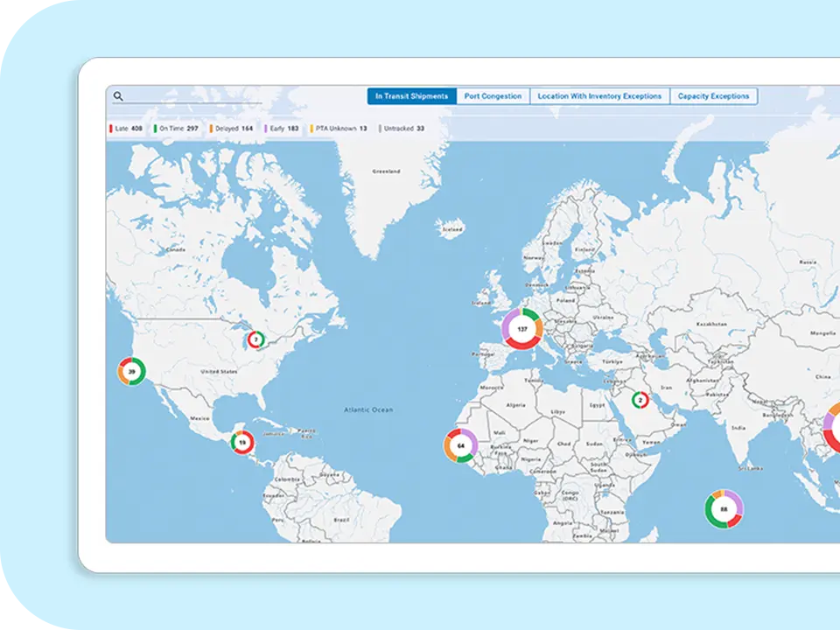Toggle the Delayed 164 status filter
The height and width of the screenshot is (630, 840).
[231, 129]
